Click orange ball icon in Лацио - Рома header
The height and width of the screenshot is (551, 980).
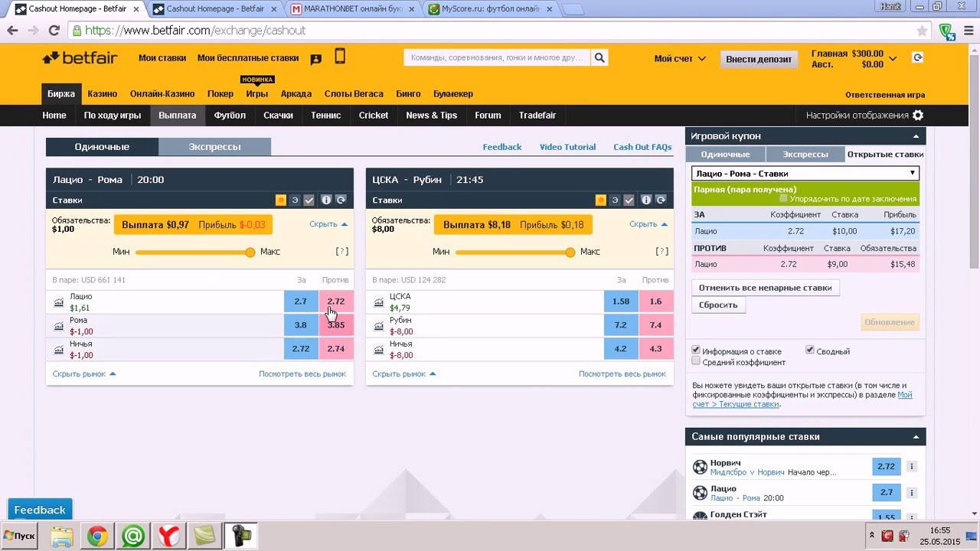coord(281,200)
